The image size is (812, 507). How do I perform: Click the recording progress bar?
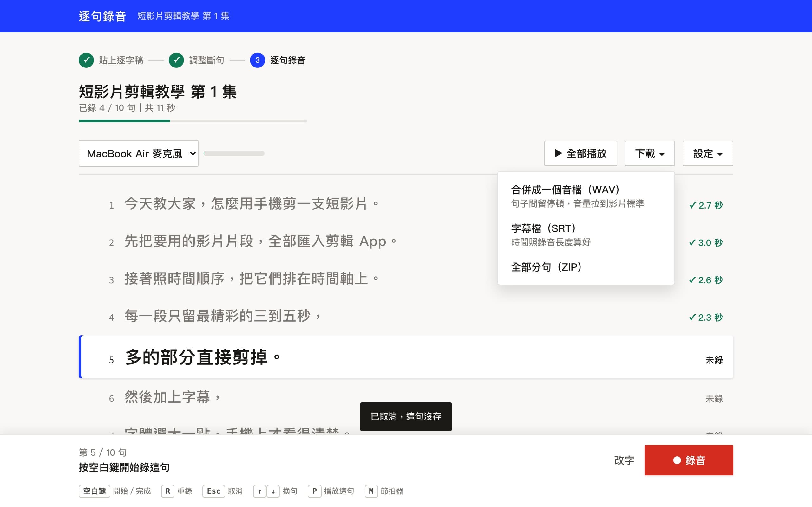[x=193, y=121]
